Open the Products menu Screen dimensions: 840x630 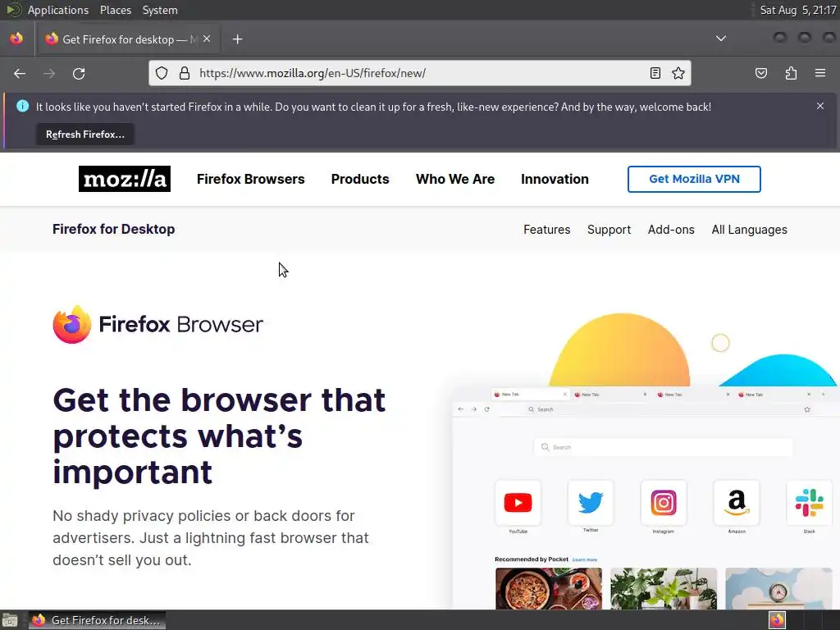tap(360, 179)
